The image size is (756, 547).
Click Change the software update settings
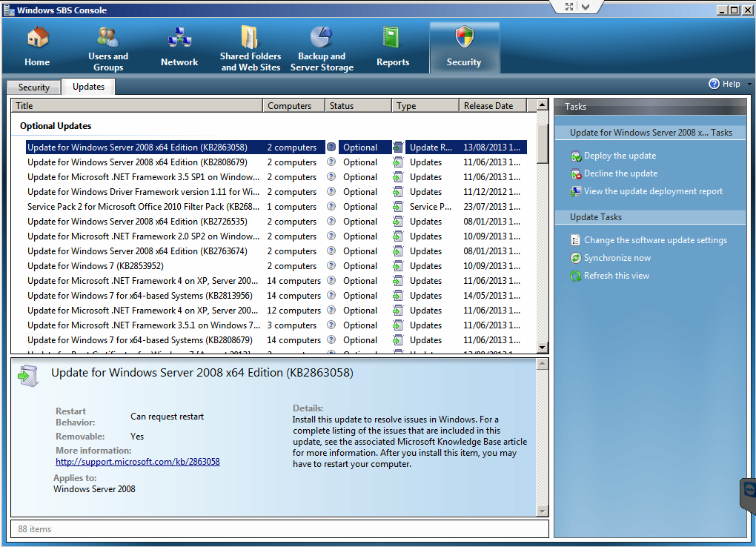(x=655, y=240)
